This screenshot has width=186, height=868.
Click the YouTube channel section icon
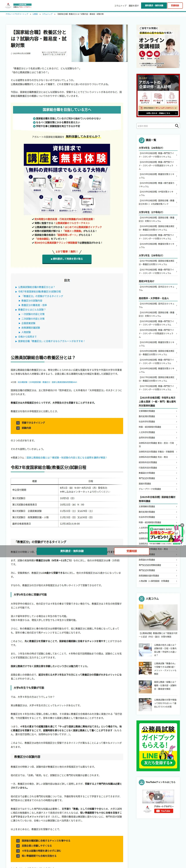(x=142, y=782)
